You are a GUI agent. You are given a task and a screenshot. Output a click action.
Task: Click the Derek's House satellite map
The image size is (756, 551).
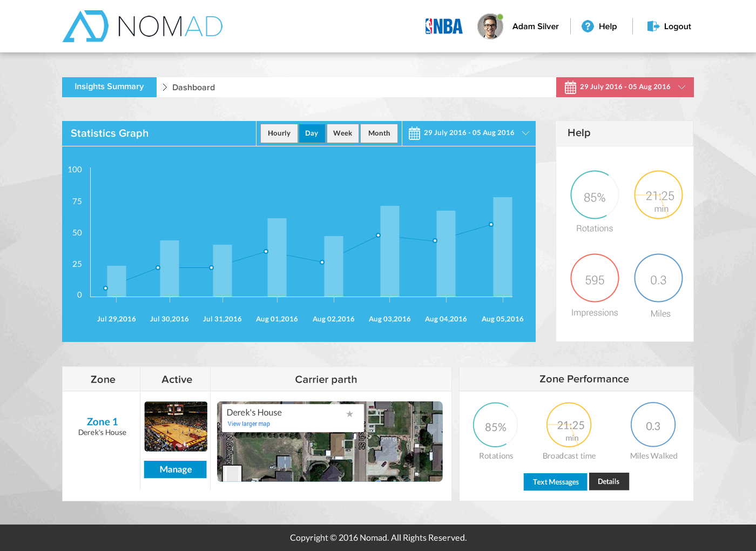coord(330,441)
